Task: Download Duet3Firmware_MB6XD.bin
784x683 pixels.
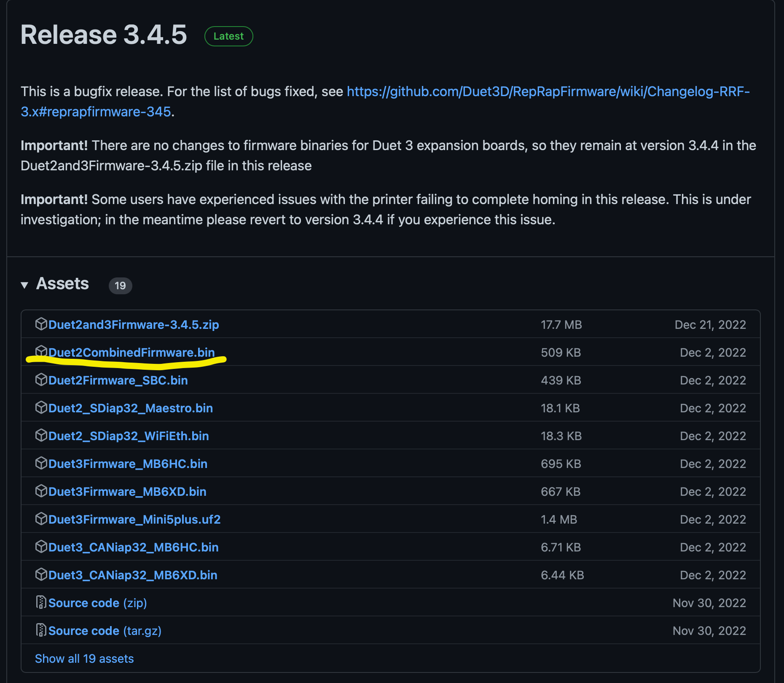Action: click(x=127, y=492)
